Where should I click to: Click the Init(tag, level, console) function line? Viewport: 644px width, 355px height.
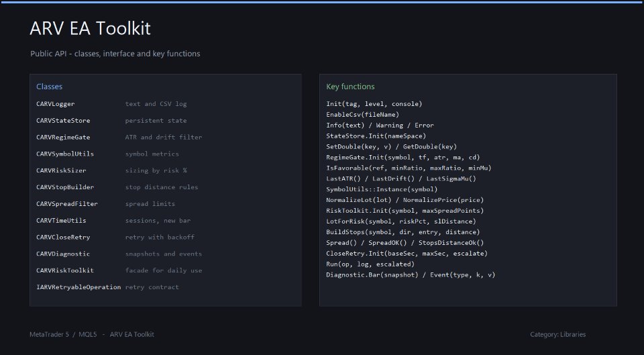pyautogui.click(x=374, y=104)
